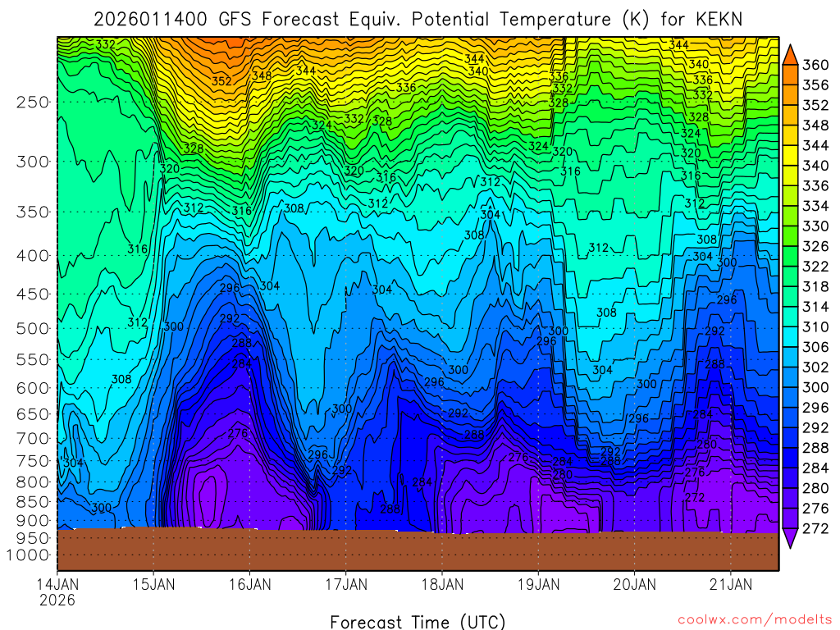Select the 16JAN date label on x-axis

tap(249, 584)
